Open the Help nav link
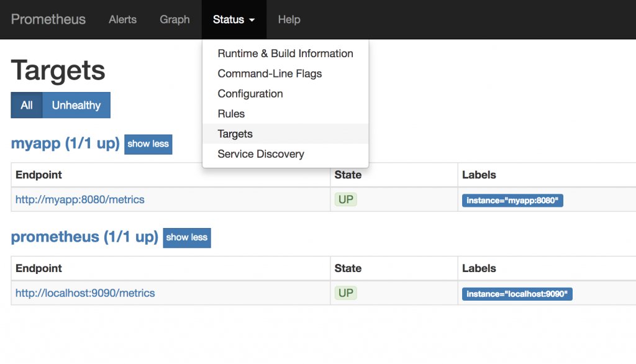This screenshot has width=636, height=364. (x=289, y=19)
